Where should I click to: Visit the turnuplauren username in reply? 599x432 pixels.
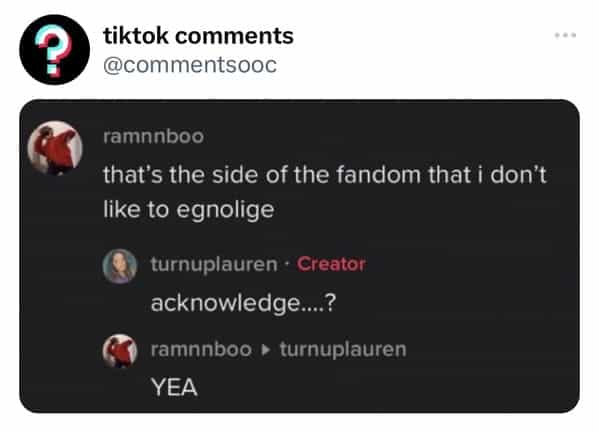pyautogui.click(x=214, y=264)
